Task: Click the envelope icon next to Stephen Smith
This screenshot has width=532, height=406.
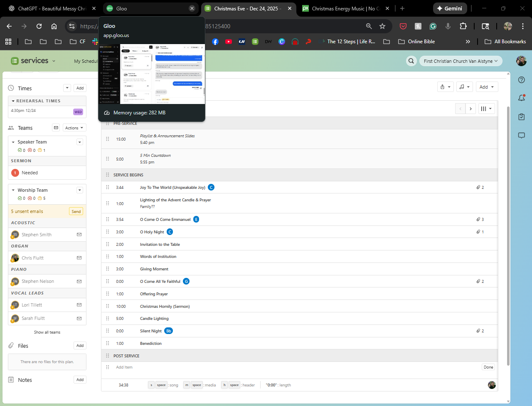Action: tap(79, 235)
